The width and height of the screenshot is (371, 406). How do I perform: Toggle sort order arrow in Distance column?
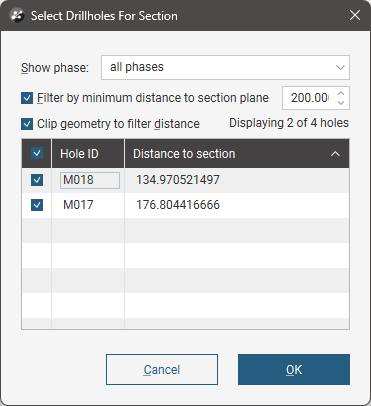pyautogui.click(x=335, y=154)
